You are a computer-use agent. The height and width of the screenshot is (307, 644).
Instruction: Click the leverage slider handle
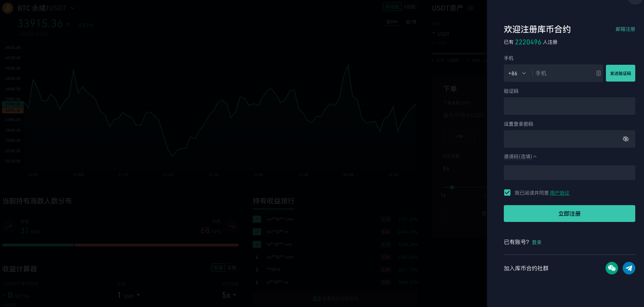tap(452, 187)
